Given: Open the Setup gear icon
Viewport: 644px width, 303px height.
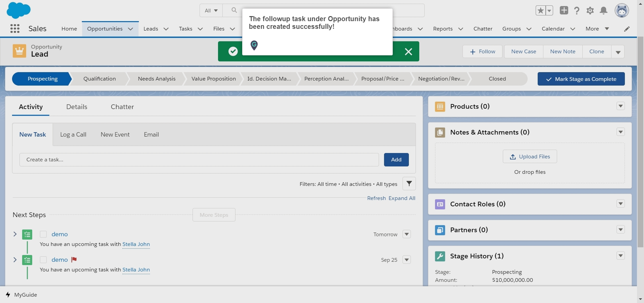Looking at the screenshot, I should click(x=590, y=10).
